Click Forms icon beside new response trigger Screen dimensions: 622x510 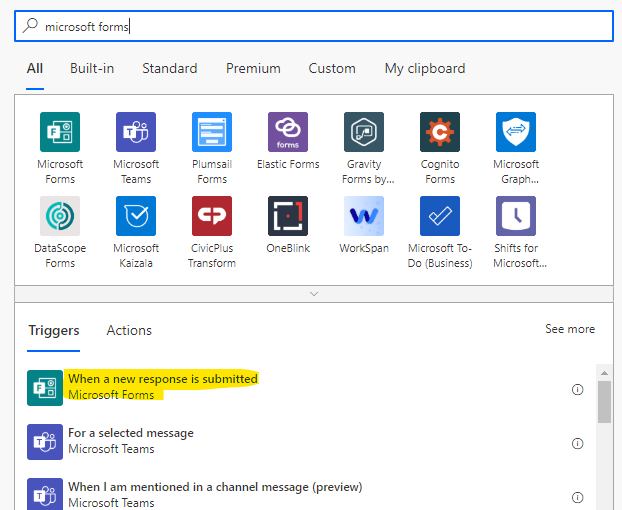(45, 388)
